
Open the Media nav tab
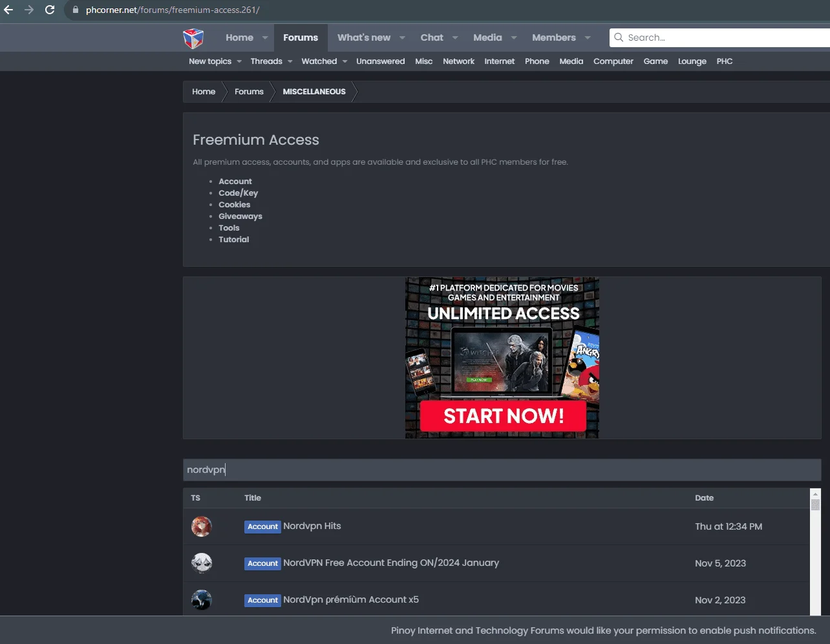point(487,37)
